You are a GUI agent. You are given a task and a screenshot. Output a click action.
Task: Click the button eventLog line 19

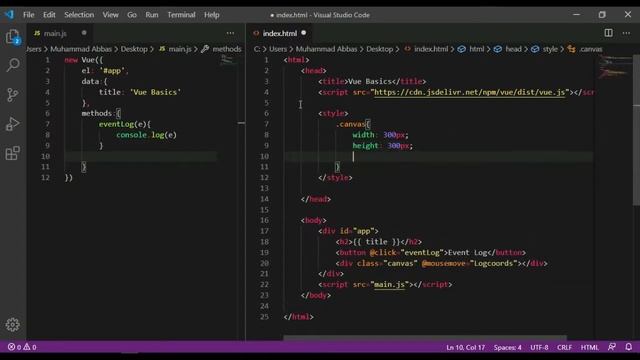pos(430,253)
